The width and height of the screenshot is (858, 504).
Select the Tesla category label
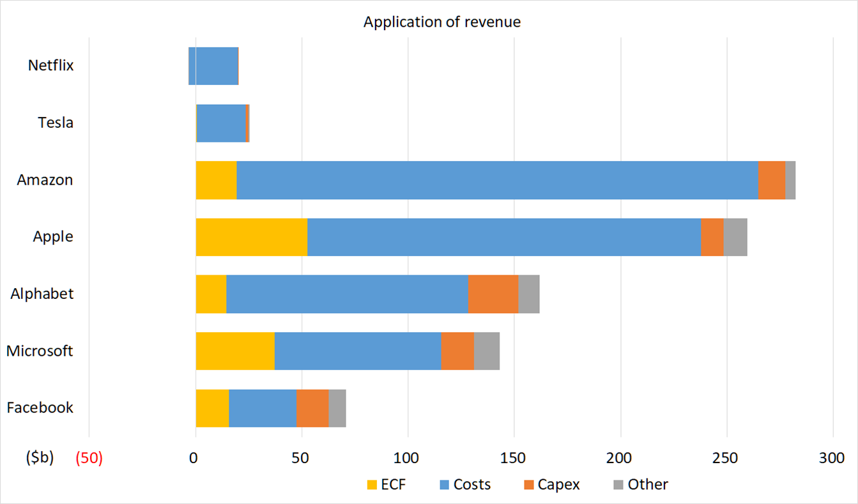point(56,123)
